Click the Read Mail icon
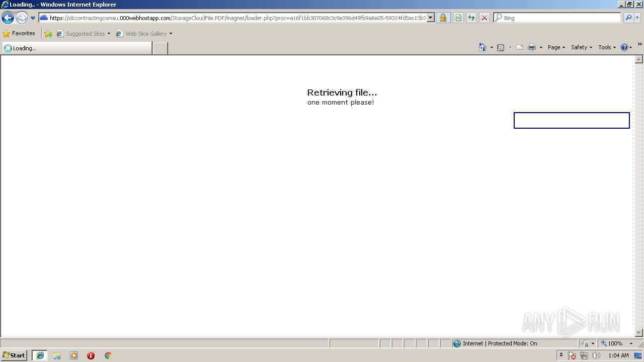This screenshot has width=644, height=362. click(520, 47)
